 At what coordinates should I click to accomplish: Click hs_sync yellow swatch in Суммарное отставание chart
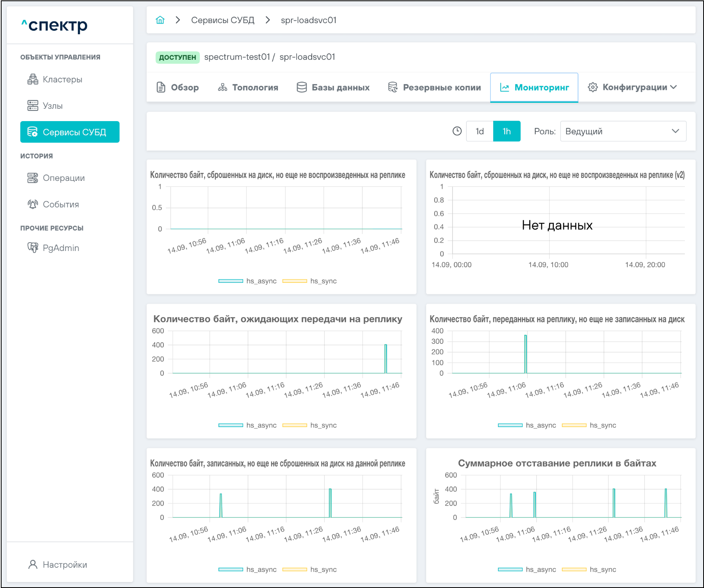tap(574, 569)
